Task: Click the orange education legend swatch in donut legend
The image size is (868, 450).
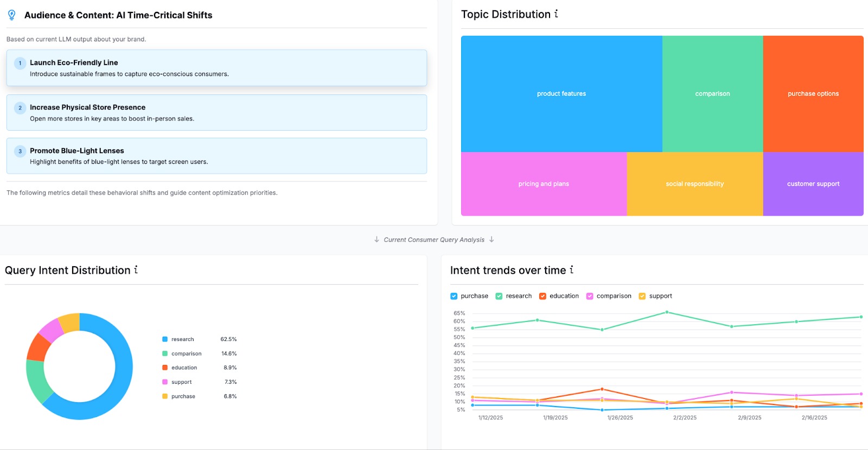Action: coord(165,368)
